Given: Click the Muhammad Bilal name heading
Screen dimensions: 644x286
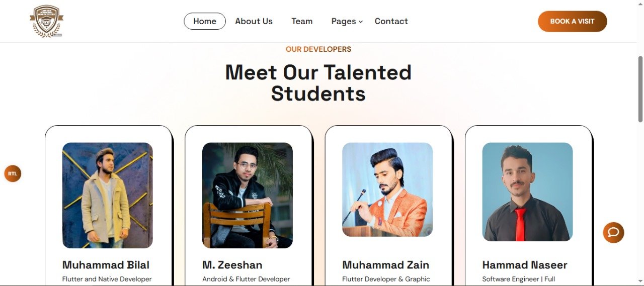Looking at the screenshot, I should click(x=106, y=265).
